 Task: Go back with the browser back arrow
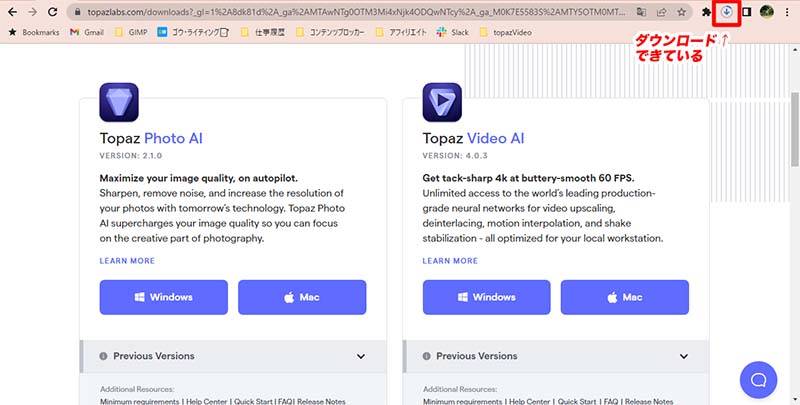[13, 12]
